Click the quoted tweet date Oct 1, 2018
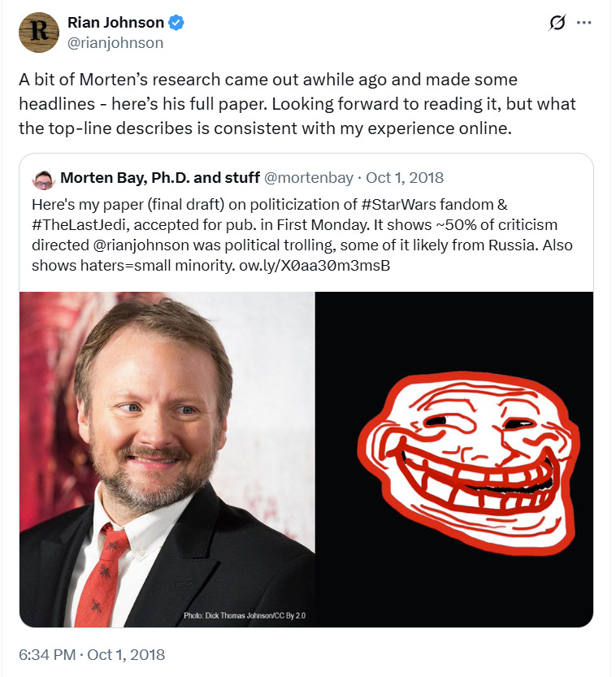 pos(405,178)
